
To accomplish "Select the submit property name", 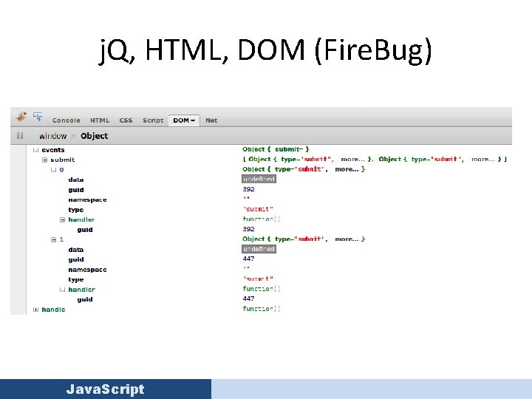I will point(62,160).
